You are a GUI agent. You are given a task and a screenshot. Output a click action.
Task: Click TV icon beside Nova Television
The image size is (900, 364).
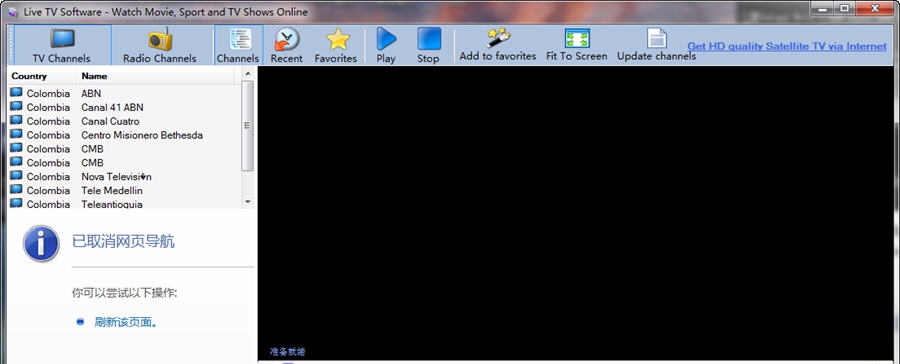pyautogui.click(x=17, y=176)
